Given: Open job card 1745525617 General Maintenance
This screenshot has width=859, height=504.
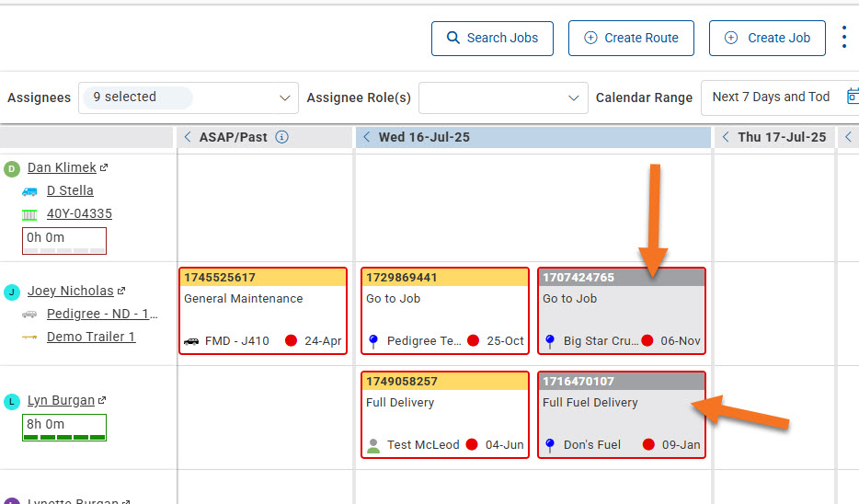Looking at the screenshot, I should coord(263,311).
